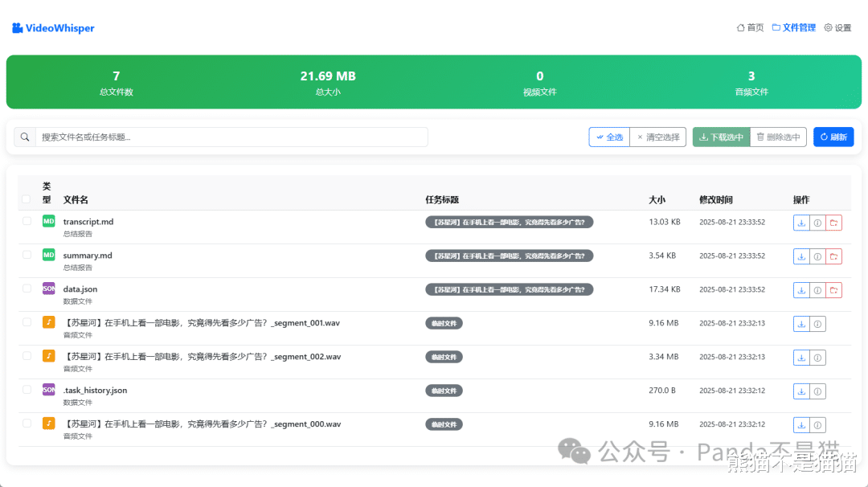
Task: Delete the data.json file
Action: pyautogui.click(x=833, y=291)
